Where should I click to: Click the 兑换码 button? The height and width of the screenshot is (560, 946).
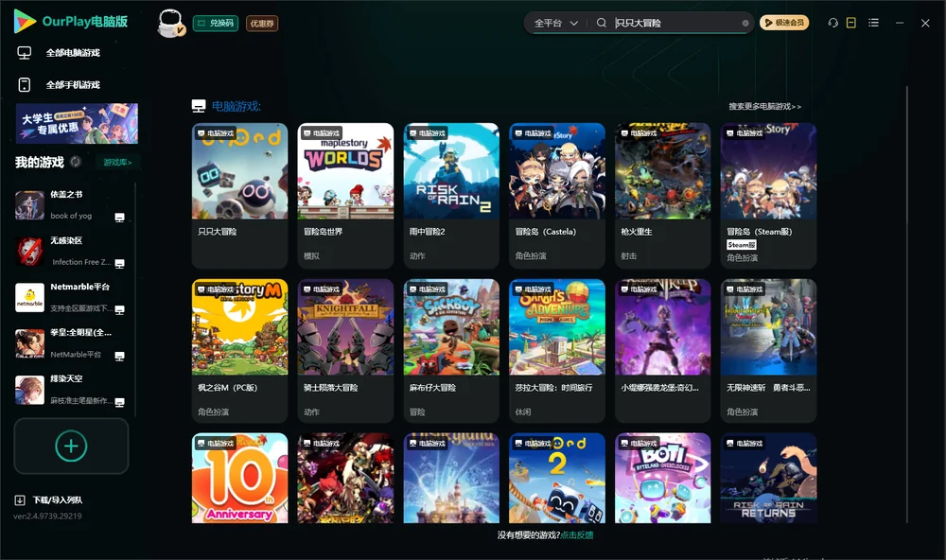click(x=216, y=23)
